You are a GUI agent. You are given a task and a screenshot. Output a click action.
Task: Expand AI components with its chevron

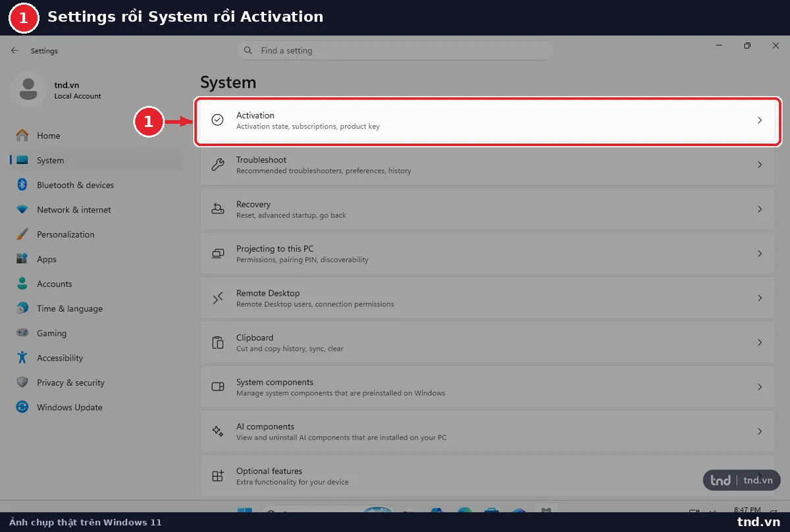(760, 431)
